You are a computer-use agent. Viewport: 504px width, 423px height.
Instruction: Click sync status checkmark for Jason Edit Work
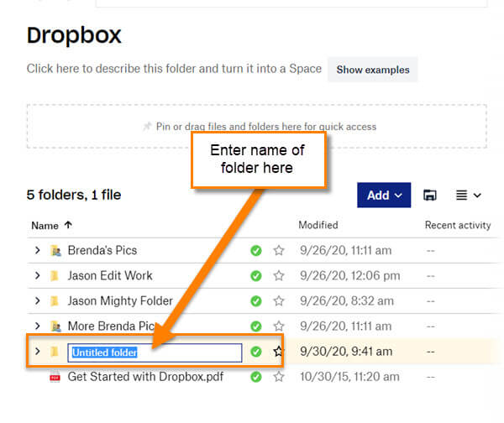click(256, 276)
